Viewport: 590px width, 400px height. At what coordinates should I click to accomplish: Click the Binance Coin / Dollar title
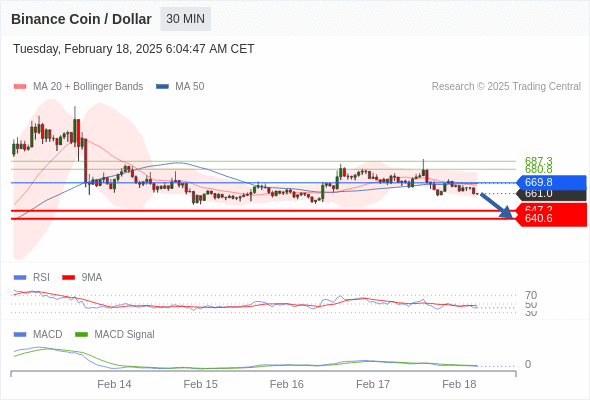pyautogui.click(x=81, y=19)
